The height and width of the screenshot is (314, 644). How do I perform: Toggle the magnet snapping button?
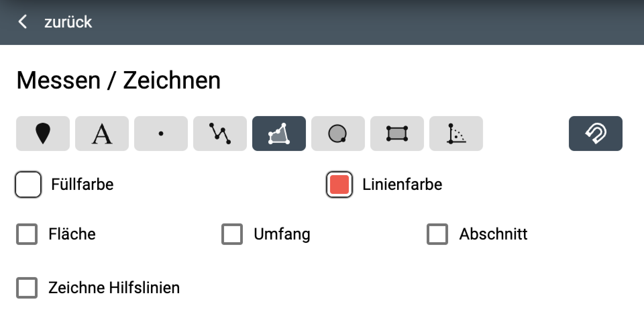pyautogui.click(x=596, y=134)
